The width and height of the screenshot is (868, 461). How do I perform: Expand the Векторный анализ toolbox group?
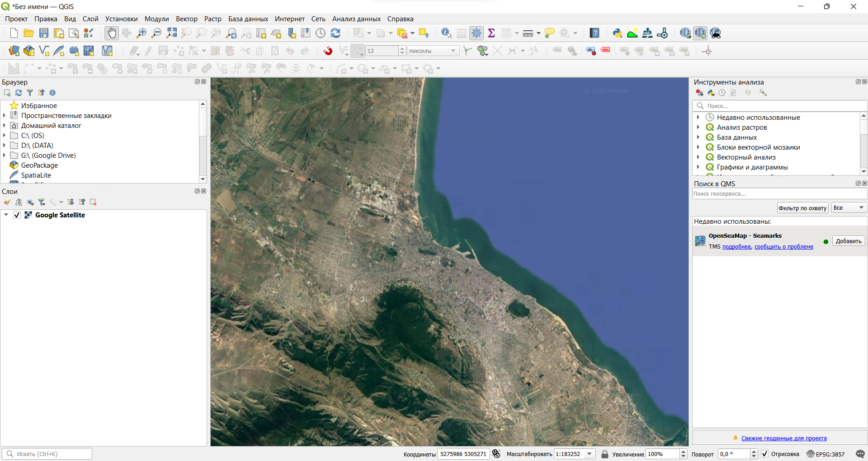(698, 157)
